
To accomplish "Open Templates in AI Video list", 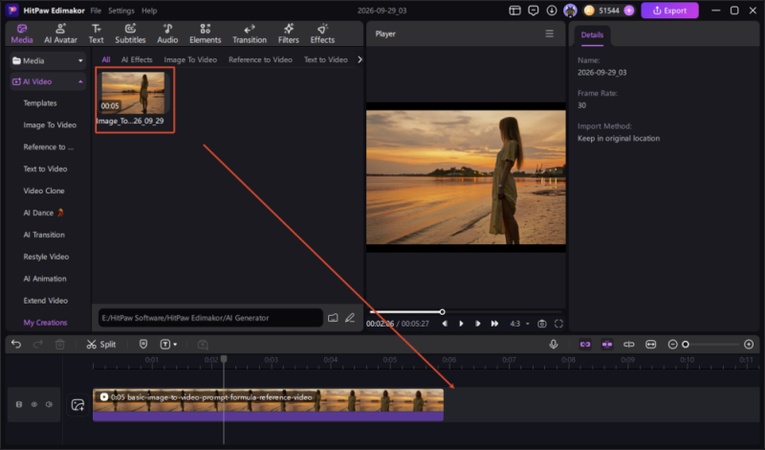I will pyautogui.click(x=40, y=103).
